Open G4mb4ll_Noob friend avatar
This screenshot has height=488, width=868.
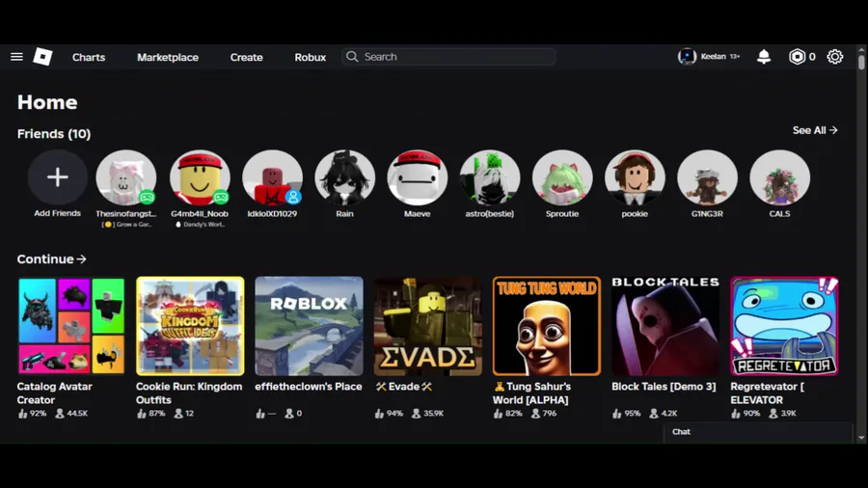click(200, 177)
